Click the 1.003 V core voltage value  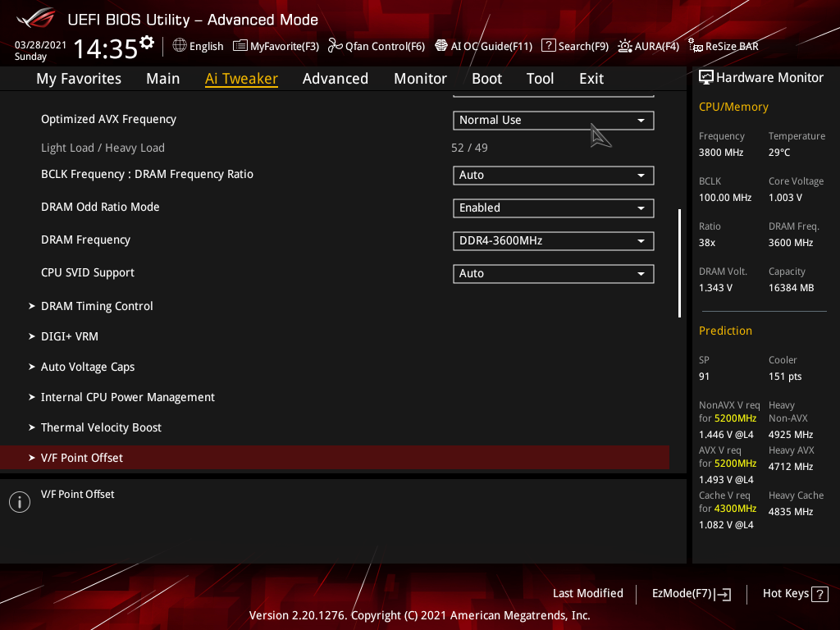(785, 198)
